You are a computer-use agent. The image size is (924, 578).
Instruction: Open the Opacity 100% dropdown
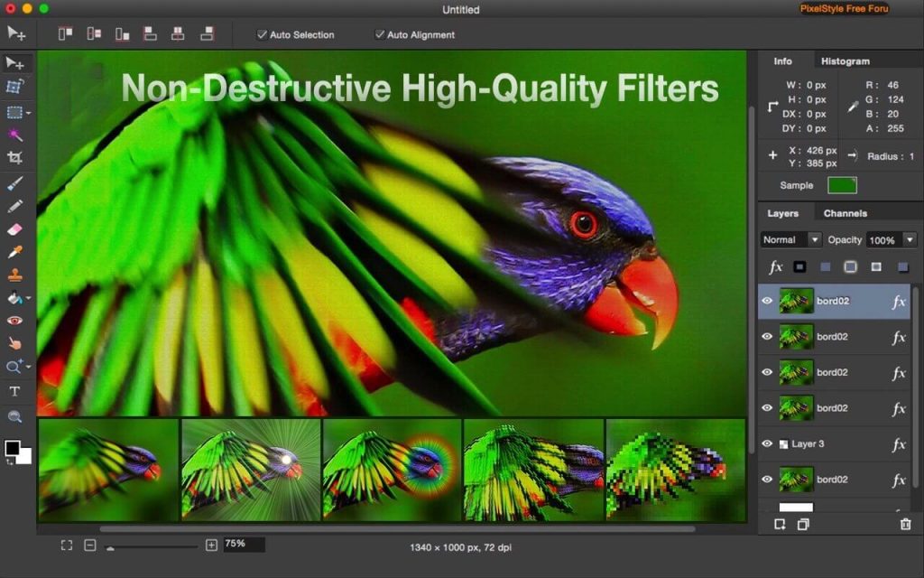[891, 239]
